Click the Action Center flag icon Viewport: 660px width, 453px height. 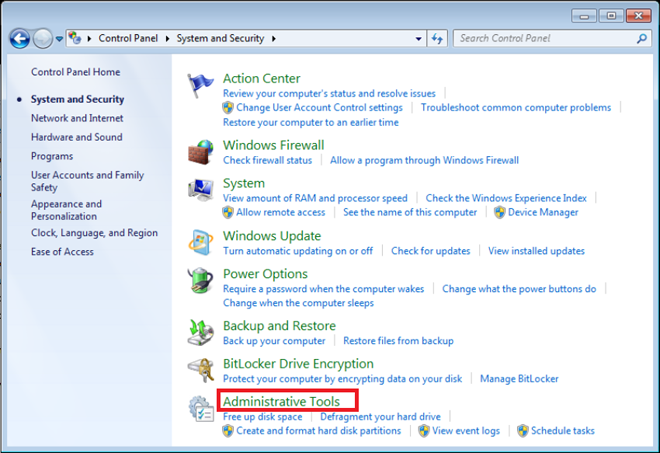click(x=200, y=85)
